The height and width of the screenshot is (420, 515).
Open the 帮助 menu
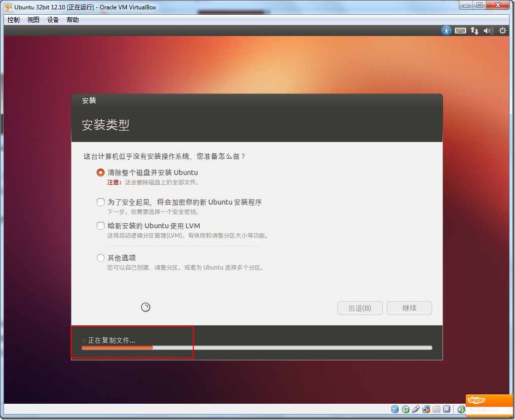(73, 20)
